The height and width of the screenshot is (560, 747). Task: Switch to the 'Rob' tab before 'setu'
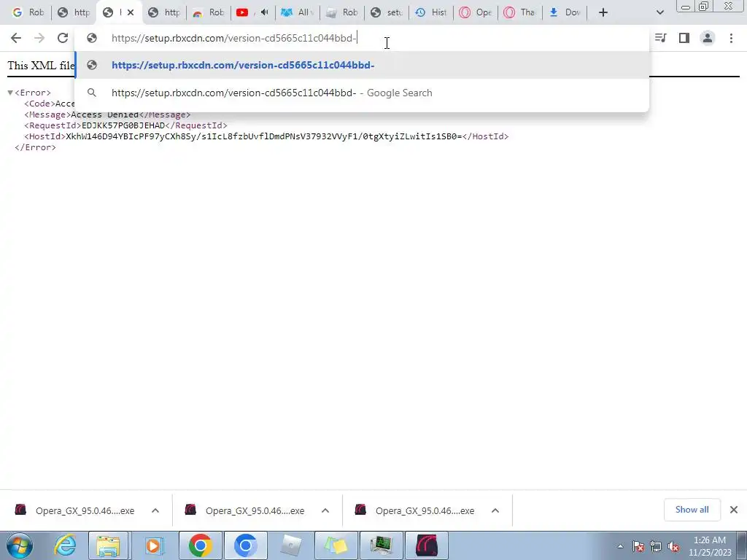(341, 12)
